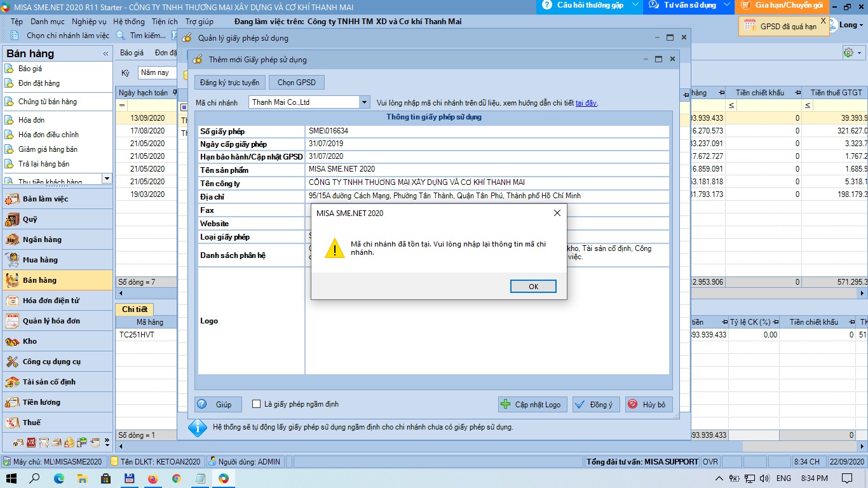The height and width of the screenshot is (488, 868).
Task: Open Hóa đơn in the sidebar list
Action: (31, 120)
